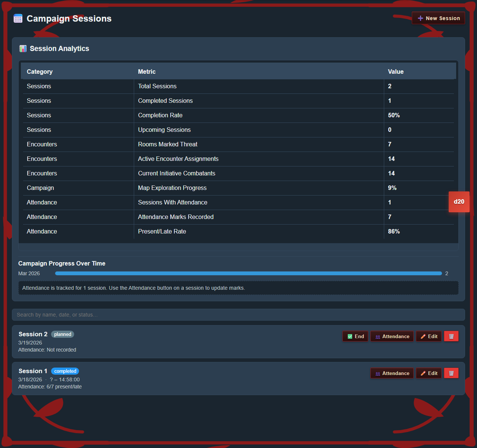Click the checkmark icon on the End button
The height and width of the screenshot is (448, 477).
click(x=350, y=336)
